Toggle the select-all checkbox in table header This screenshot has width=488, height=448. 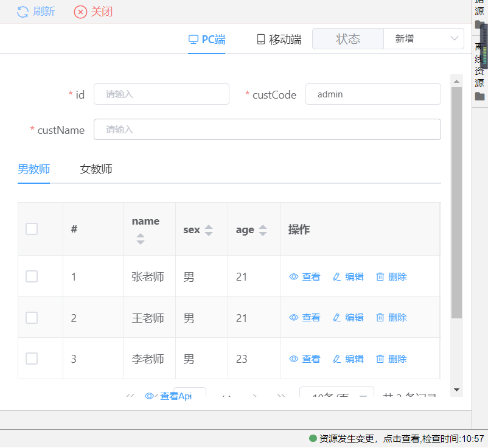click(32, 229)
